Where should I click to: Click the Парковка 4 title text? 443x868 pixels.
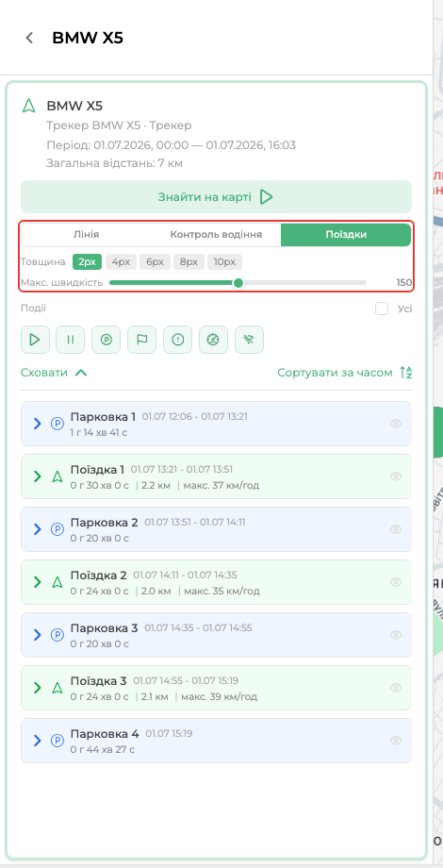pyautogui.click(x=105, y=734)
